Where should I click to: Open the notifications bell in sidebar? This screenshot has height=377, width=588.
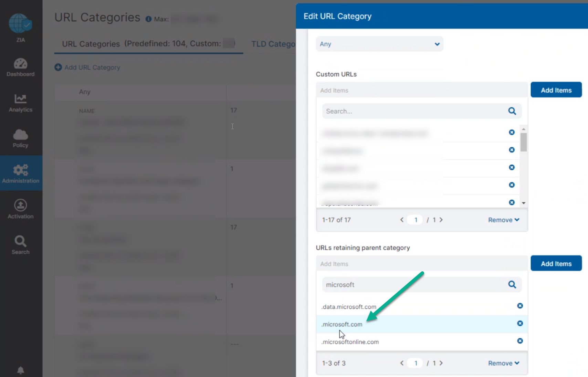20,370
